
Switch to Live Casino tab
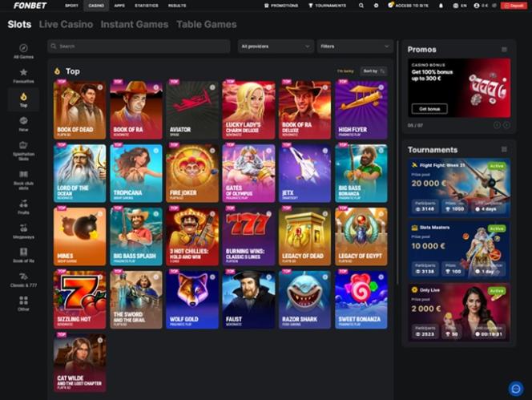click(x=66, y=24)
